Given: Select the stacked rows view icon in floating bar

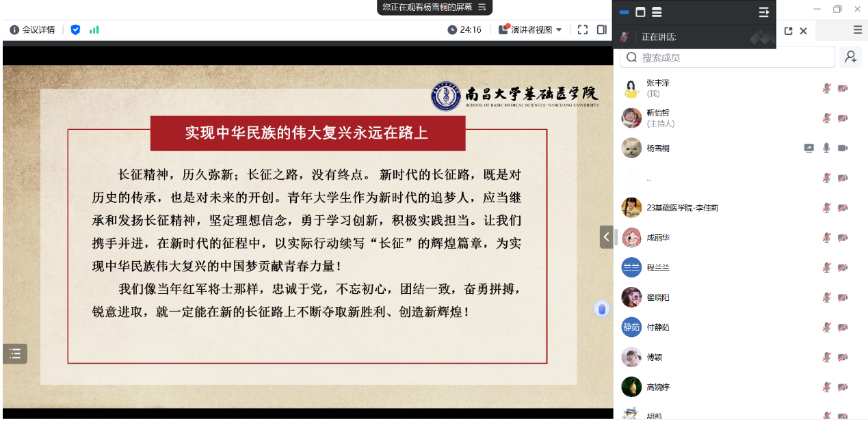Looking at the screenshot, I should [657, 12].
